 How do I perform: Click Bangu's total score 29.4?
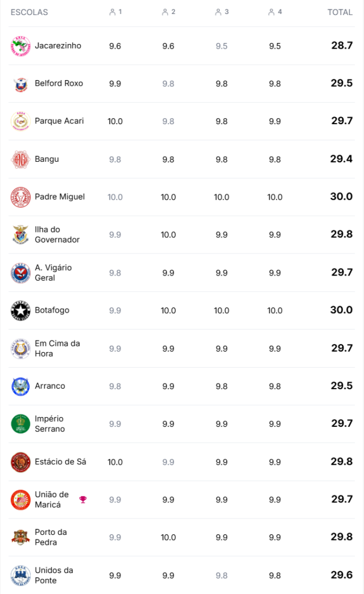(x=341, y=159)
